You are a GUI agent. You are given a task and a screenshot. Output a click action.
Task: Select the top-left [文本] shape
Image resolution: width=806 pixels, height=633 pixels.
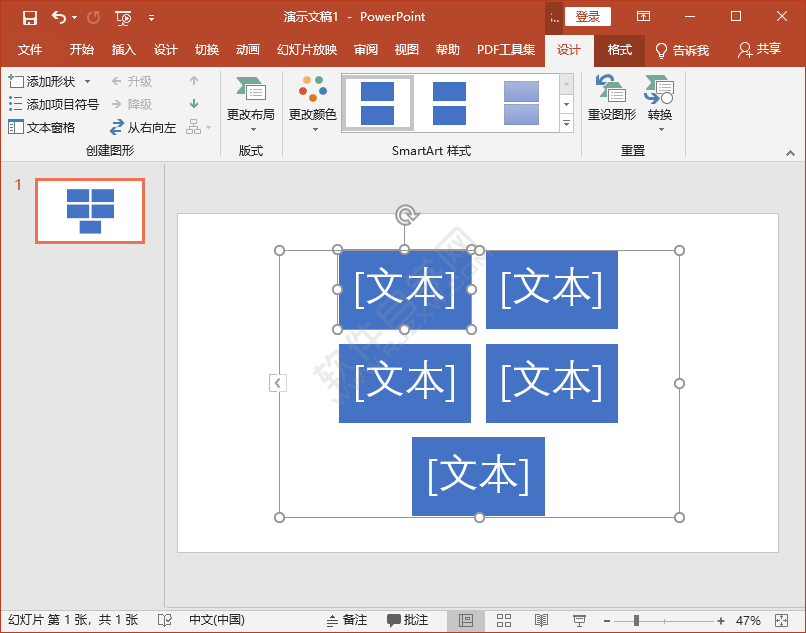405,290
